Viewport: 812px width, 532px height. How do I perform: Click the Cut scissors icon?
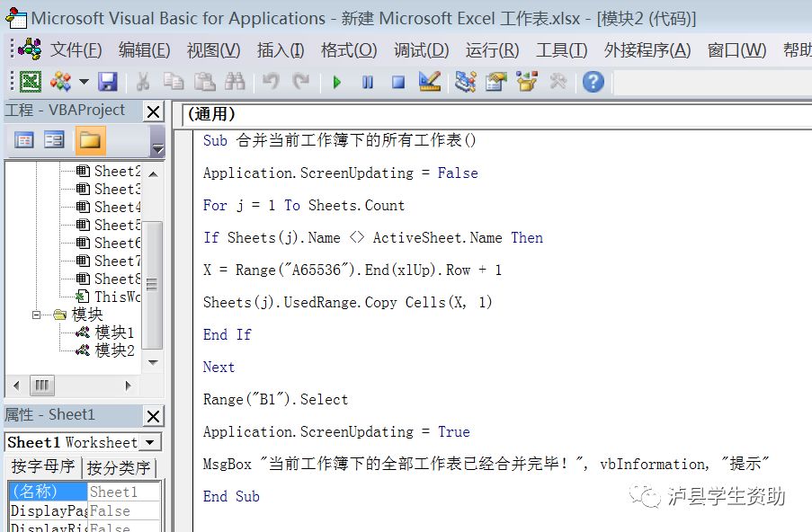tap(142, 82)
